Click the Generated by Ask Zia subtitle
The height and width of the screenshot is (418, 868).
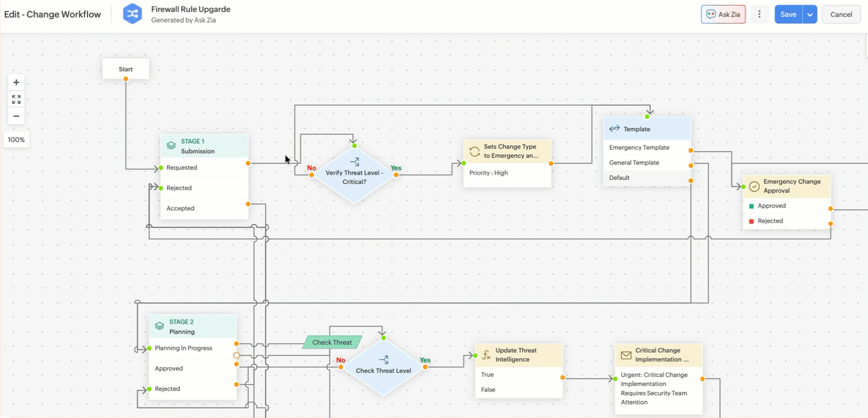pos(184,20)
